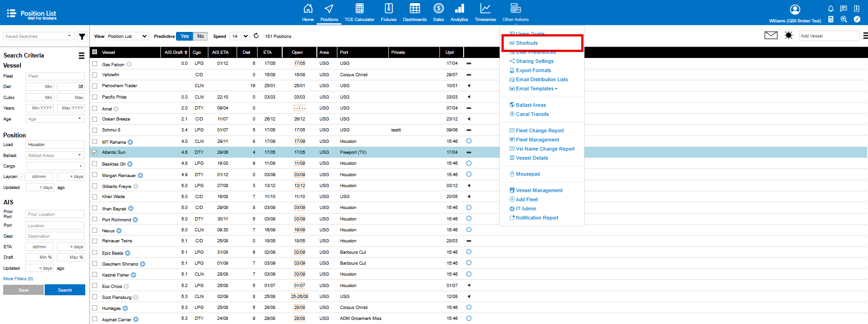Open the envelope email icon
The width and height of the screenshot is (868, 324).
771,36
